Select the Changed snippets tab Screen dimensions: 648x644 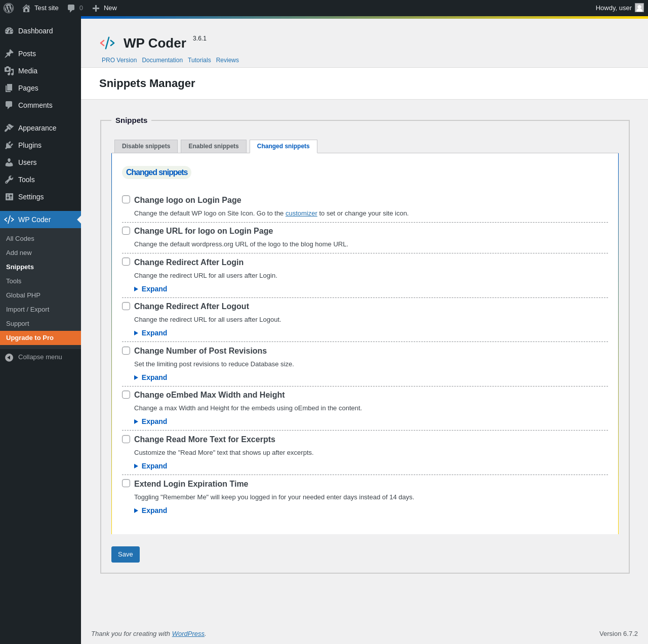283,146
